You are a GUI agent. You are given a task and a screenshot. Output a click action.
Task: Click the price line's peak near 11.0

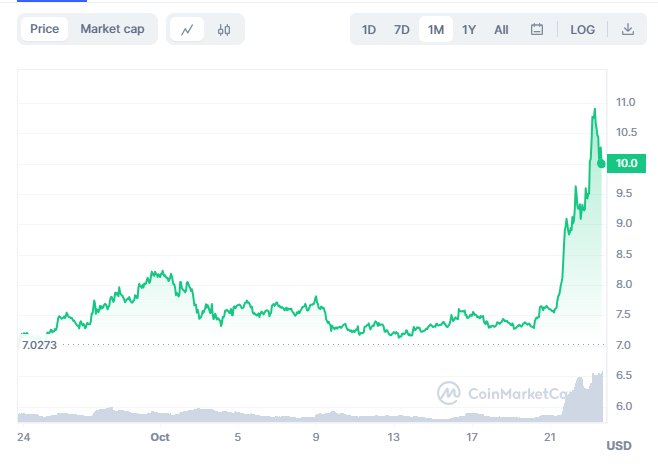pos(595,109)
